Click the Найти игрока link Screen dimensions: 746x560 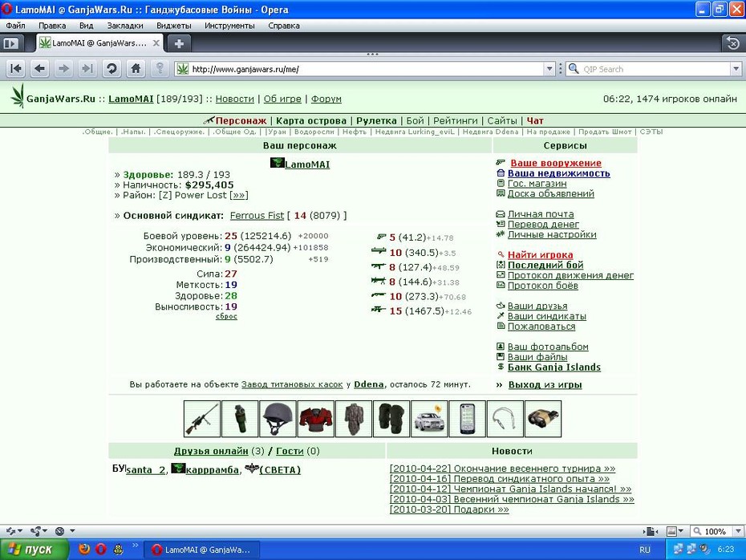[540, 255]
